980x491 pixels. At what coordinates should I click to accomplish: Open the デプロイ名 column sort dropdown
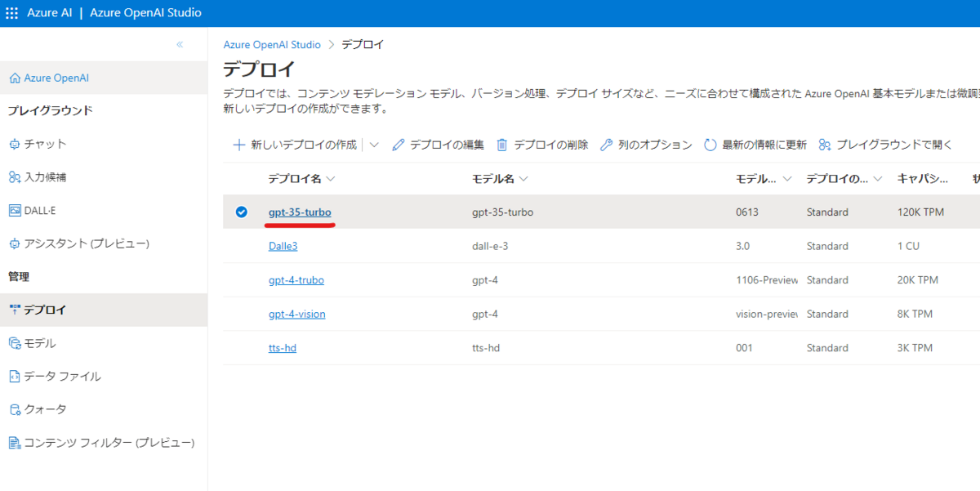pos(328,178)
